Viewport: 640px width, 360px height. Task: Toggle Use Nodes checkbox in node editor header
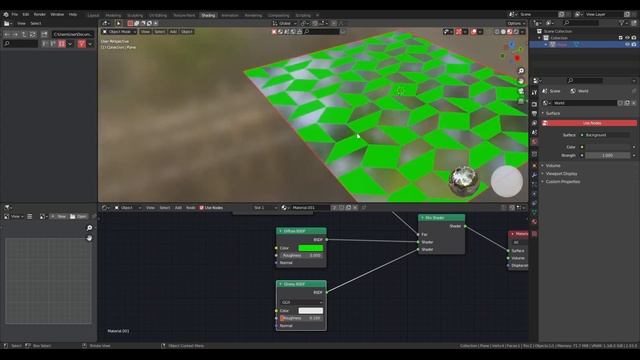(x=201, y=208)
